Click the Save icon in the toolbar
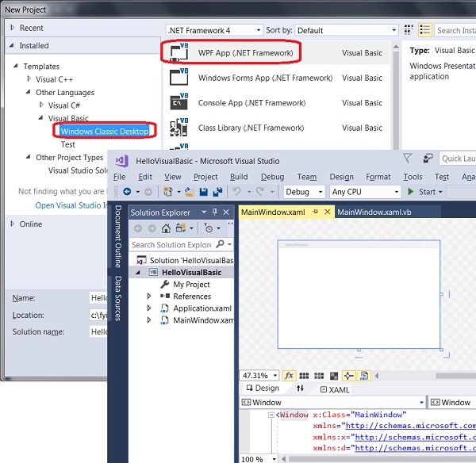 coord(203,192)
